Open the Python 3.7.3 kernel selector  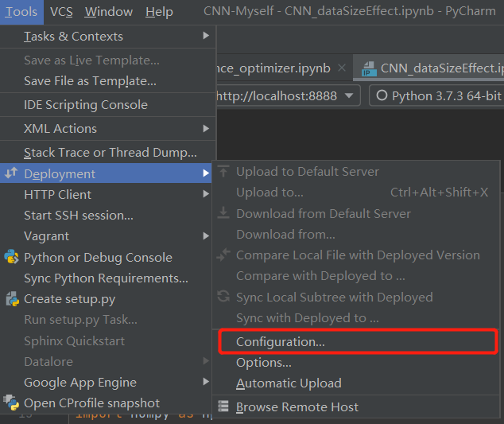click(x=436, y=95)
